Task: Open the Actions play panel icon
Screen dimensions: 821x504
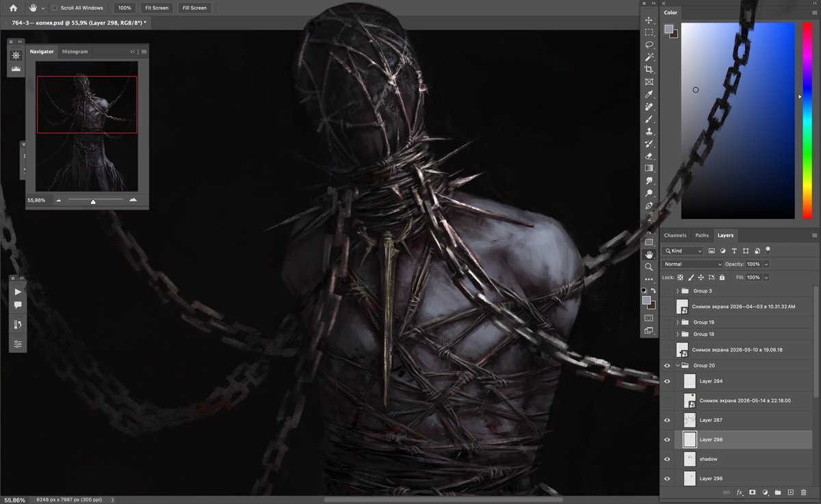Action: (18, 291)
